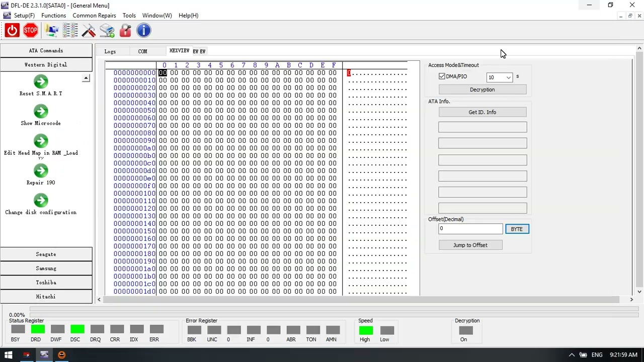Screen dimensions: 644x362
Task: Click the vertical scrollbar up arrow
Action: click(x=639, y=49)
